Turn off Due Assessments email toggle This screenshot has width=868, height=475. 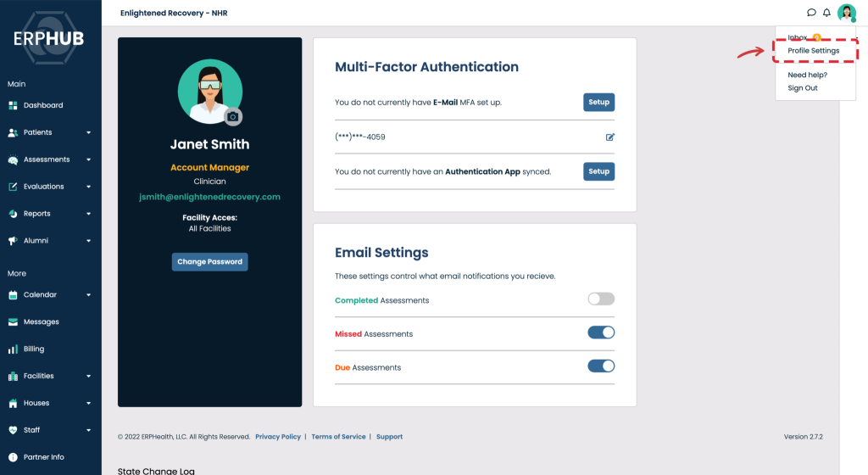[601, 366]
